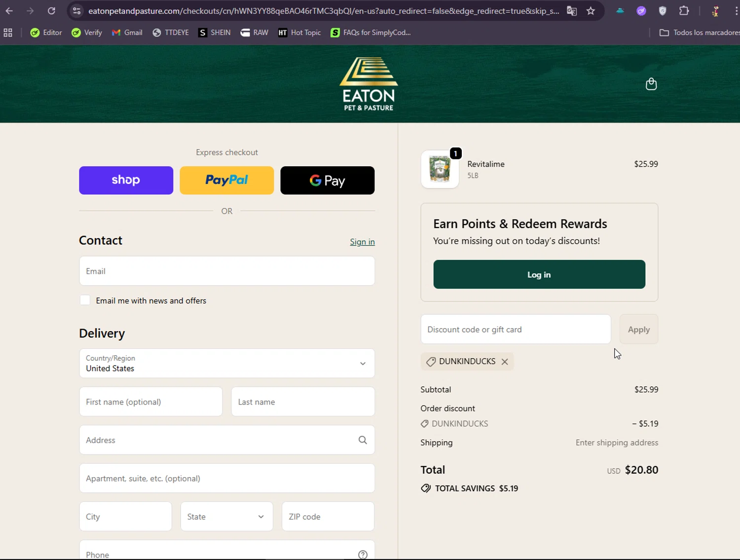
Task: Focus the Email input field
Action: (x=227, y=271)
